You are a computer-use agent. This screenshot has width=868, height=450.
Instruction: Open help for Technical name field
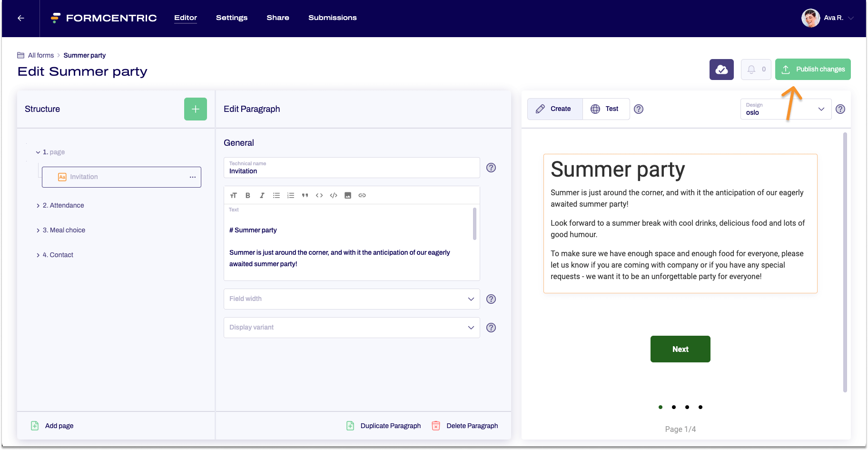(491, 168)
